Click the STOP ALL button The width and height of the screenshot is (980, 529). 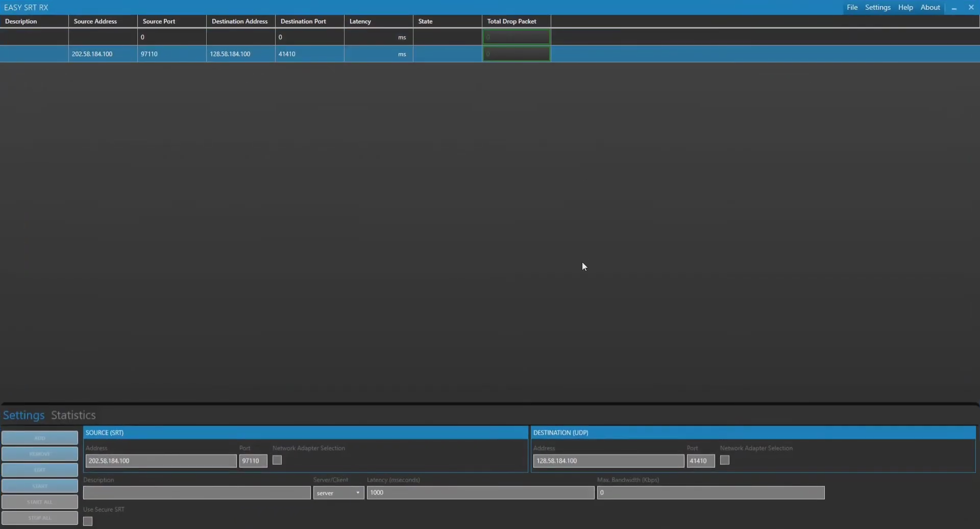[x=39, y=518]
